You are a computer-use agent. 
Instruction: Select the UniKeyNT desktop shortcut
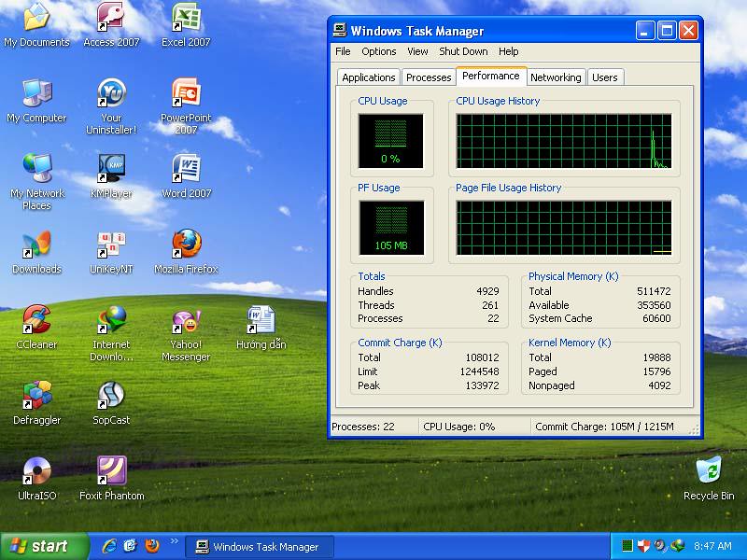coord(111,252)
